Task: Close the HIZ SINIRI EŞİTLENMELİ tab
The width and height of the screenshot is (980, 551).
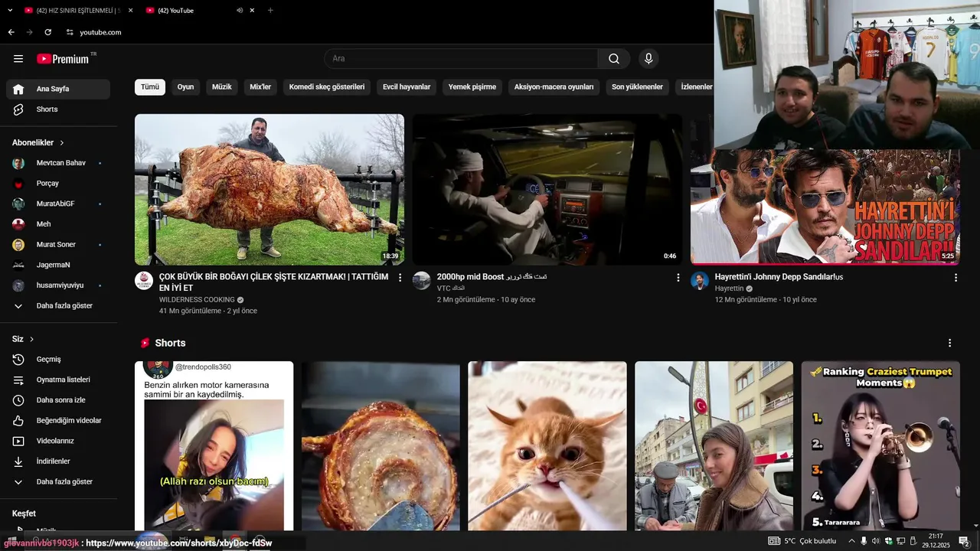Action: click(130, 11)
